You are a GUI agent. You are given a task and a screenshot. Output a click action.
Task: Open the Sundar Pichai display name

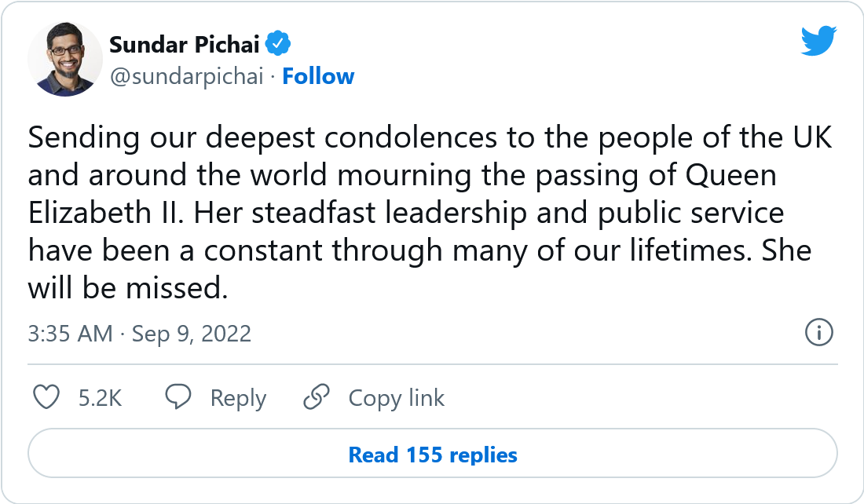tap(184, 45)
